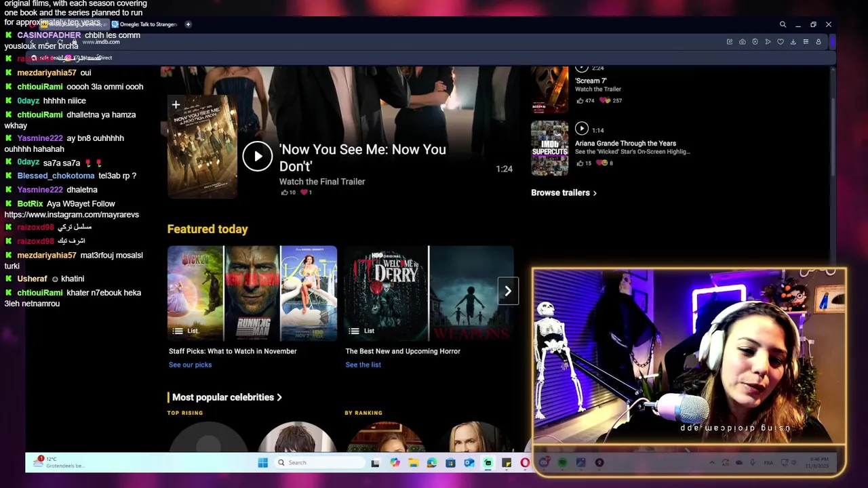Viewport: 868px width, 488px height.
Task: Launch Copilot from the taskbar
Action: click(x=395, y=463)
